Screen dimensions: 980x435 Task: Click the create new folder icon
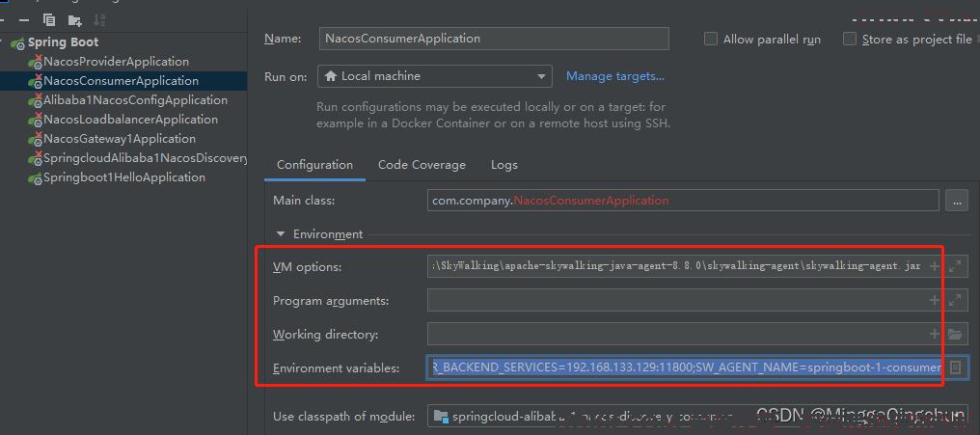click(75, 20)
